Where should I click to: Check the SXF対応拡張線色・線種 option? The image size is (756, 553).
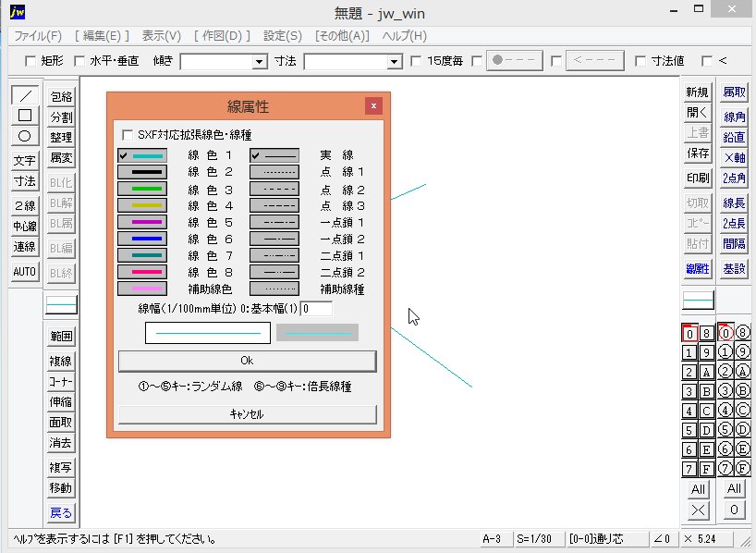128,135
